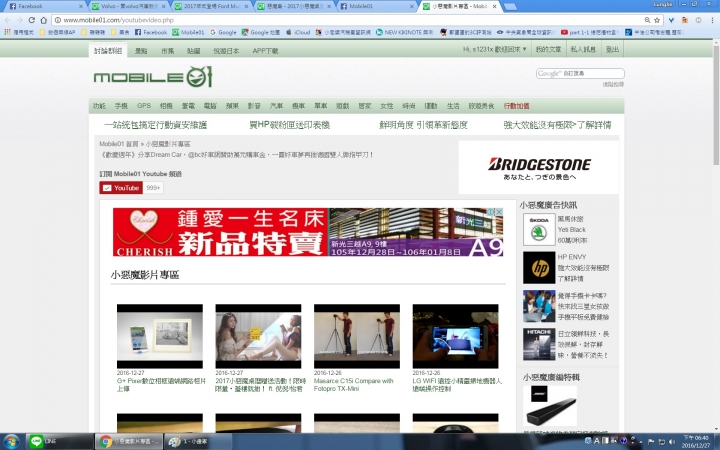Click the HP ENVY logo advertisement icon
720x450 pixels.
tap(539, 268)
